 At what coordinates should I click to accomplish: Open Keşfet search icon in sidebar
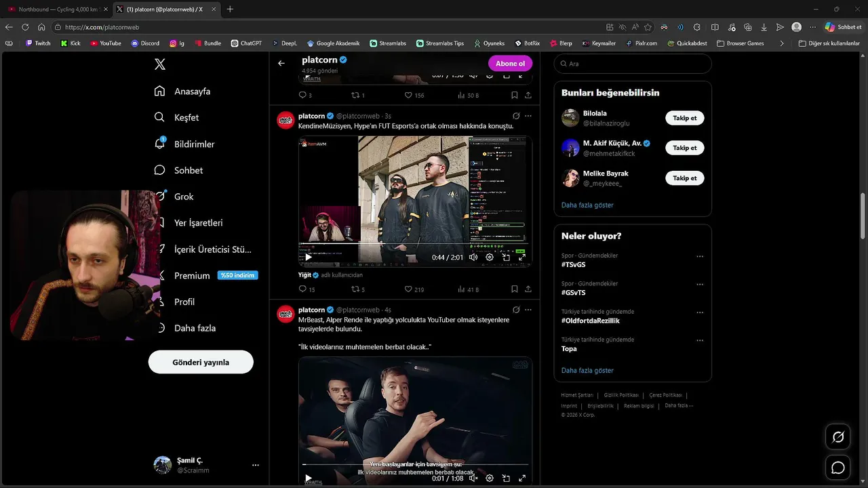click(159, 117)
